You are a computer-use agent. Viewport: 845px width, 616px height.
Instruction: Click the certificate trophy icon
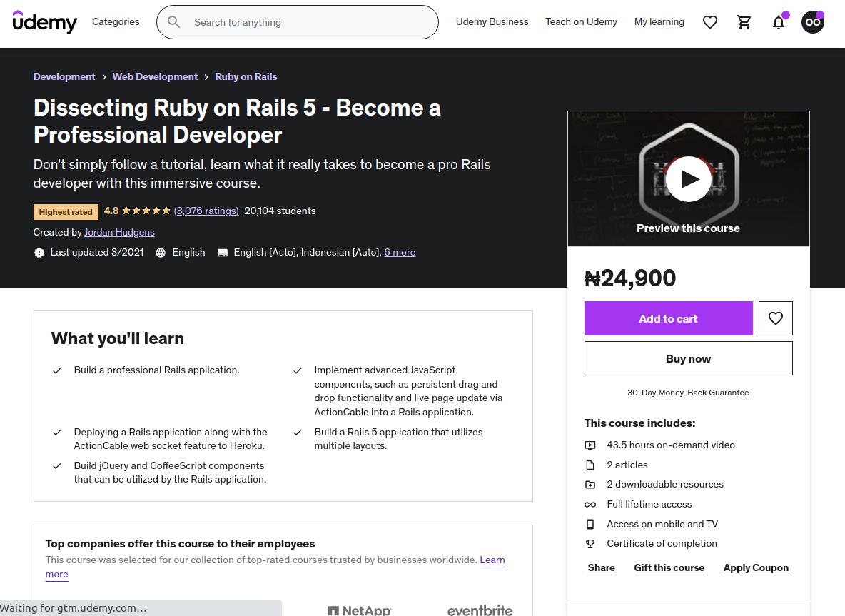click(x=590, y=544)
